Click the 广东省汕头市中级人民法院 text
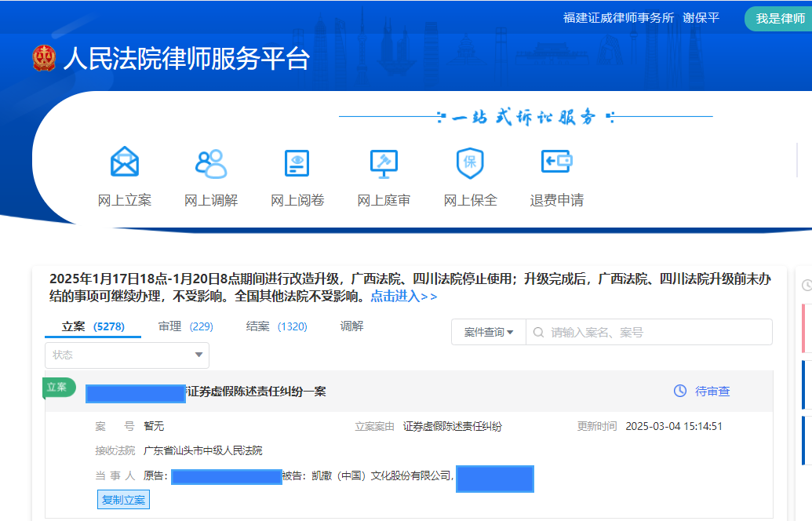Viewport: 812px width, 521px height. 203,450
